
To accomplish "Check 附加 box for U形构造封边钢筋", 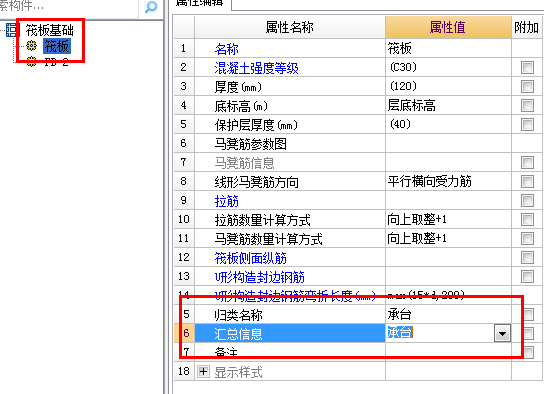I will pos(527,277).
